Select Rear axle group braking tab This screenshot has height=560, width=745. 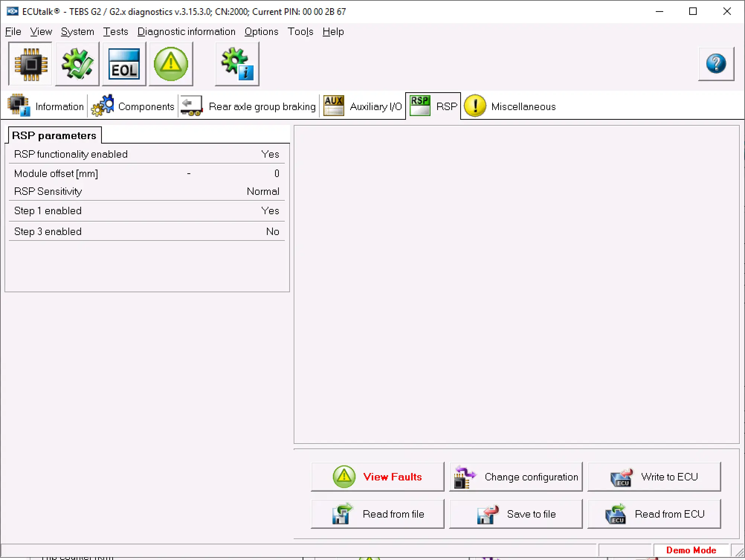pos(249,107)
